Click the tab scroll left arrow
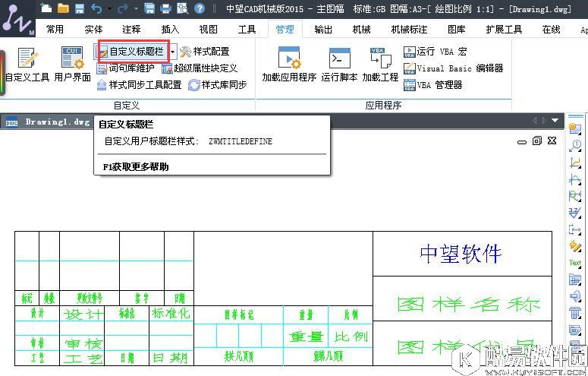The image size is (588, 376). point(535,121)
